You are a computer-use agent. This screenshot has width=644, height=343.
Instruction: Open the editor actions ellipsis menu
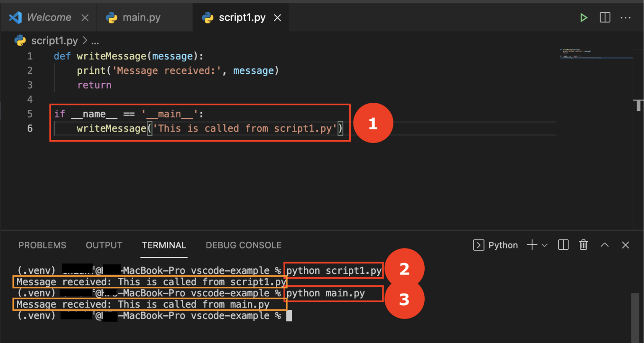coord(626,17)
